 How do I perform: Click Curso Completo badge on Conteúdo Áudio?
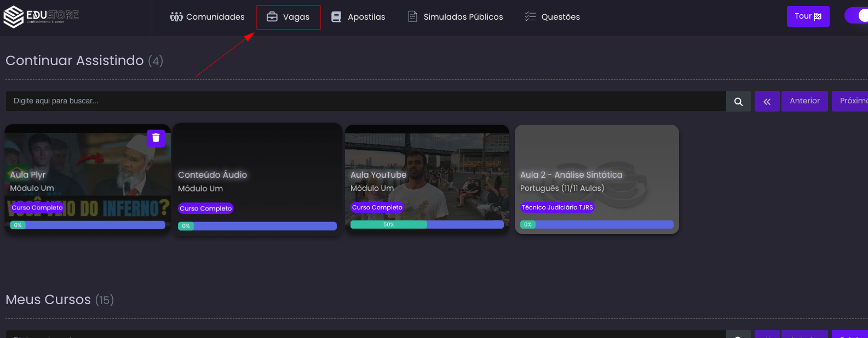206,208
